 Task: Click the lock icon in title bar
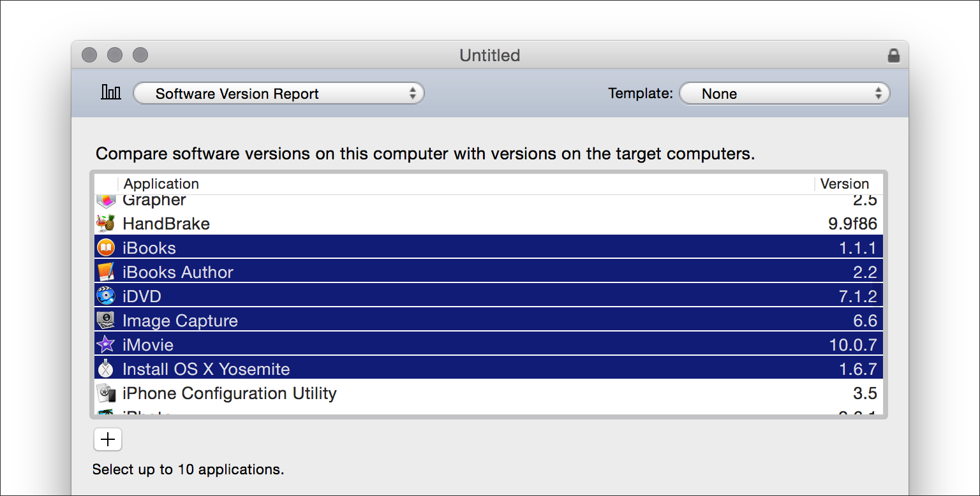[894, 55]
